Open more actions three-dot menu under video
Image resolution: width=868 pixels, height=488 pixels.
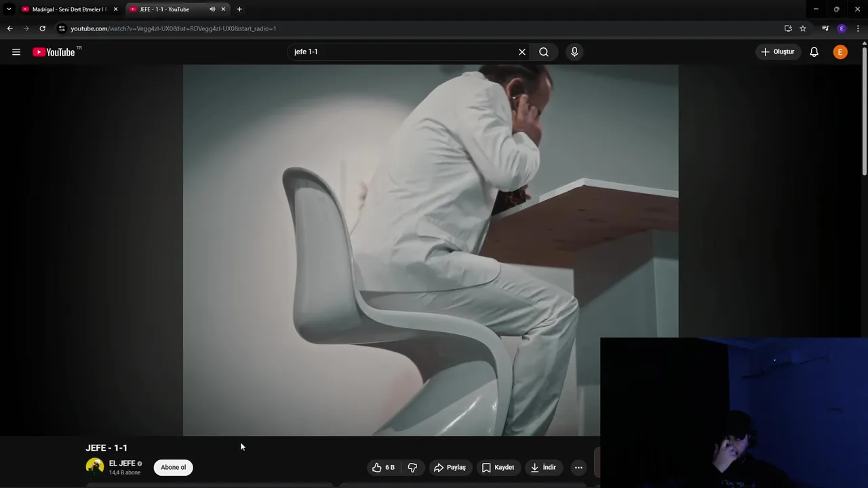pyautogui.click(x=578, y=467)
